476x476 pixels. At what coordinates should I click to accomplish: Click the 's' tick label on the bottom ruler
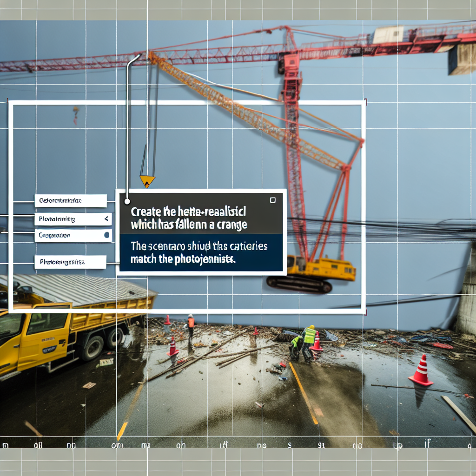click(289, 445)
